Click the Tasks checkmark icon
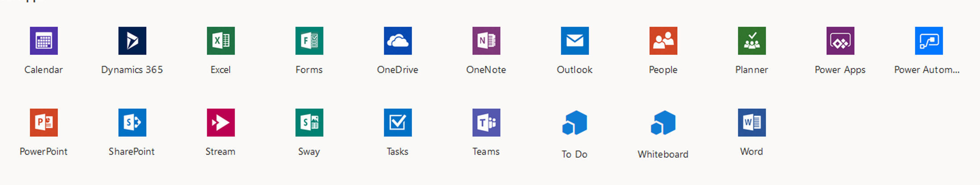Viewport: 980px width, 185px height. [397, 122]
